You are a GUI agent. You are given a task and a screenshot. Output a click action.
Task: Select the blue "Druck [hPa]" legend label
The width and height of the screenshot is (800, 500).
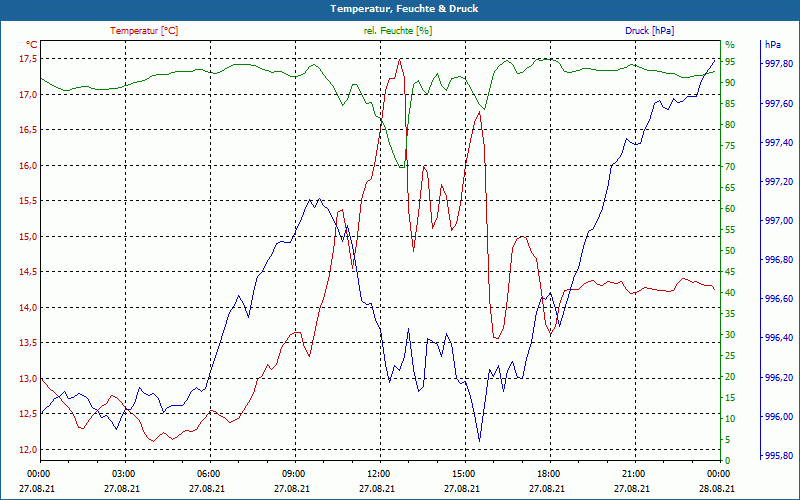point(649,31)
